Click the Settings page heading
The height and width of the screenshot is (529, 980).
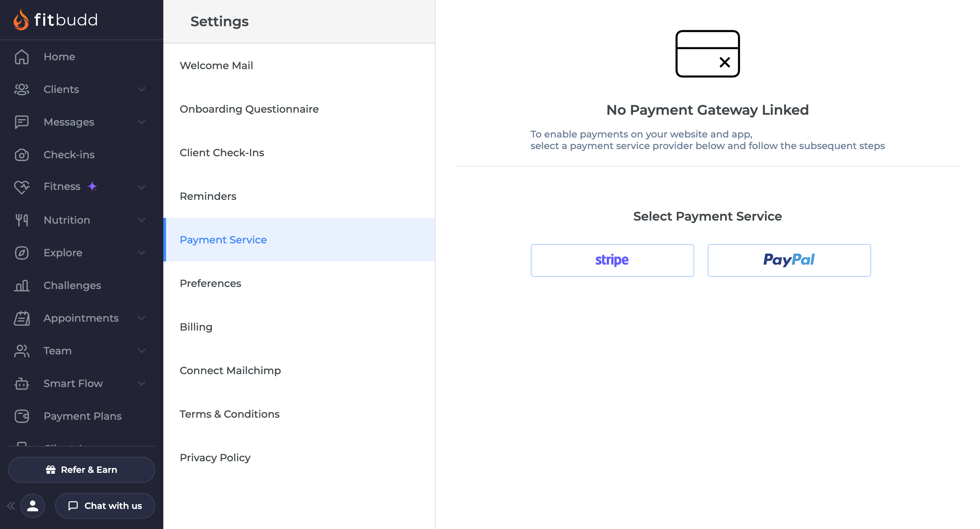click(219, 22)
